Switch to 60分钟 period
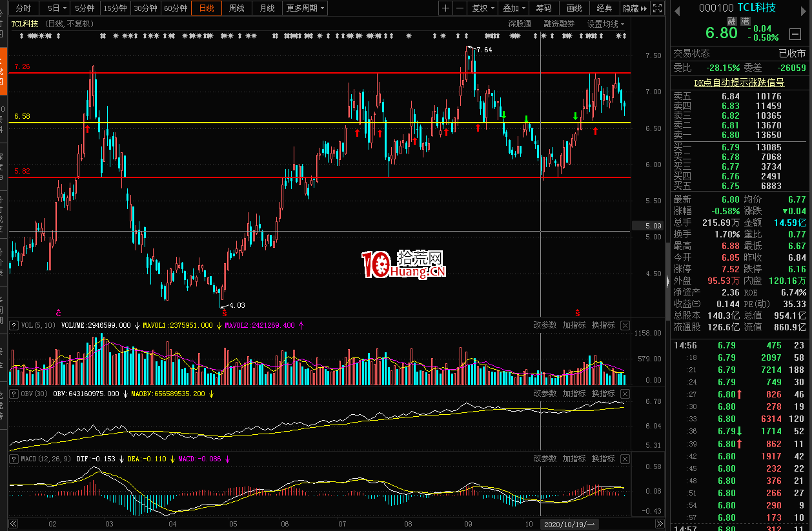Image resolution: width=812 pixels, height=531 pixels. pos(176,8)
